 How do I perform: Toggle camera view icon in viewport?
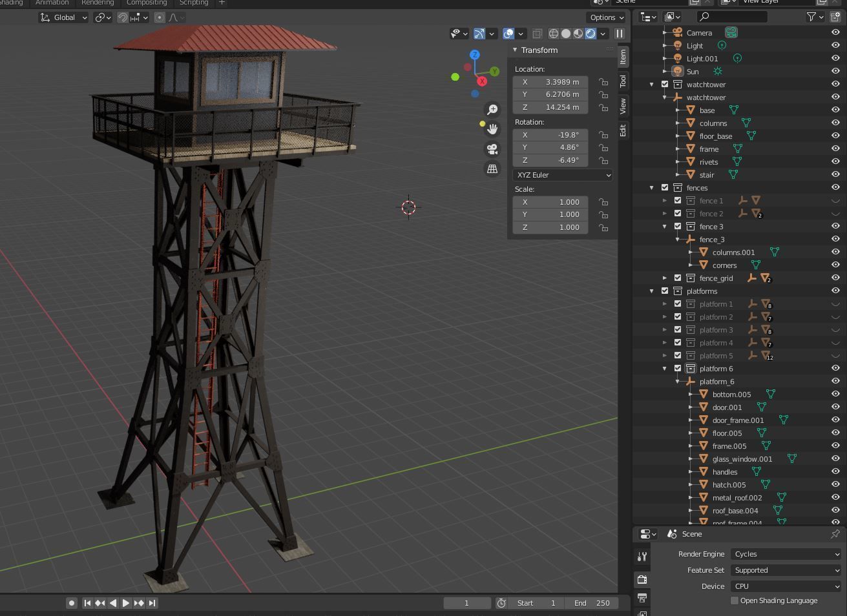click(492, 149)
